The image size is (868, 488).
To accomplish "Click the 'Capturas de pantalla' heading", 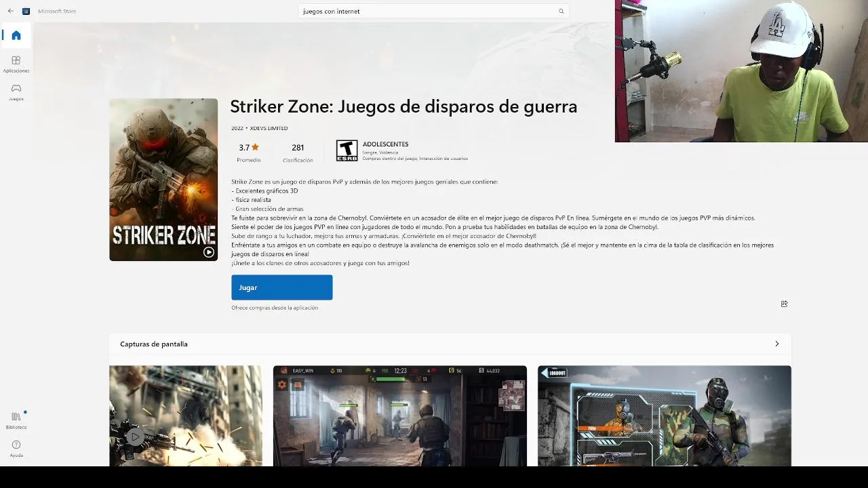I will [154, 344].
